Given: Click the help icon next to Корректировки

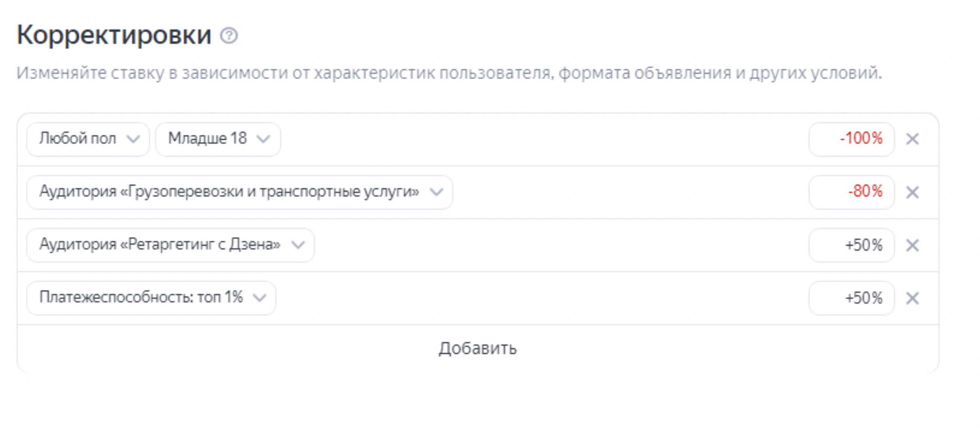Looking at the screenshot, I should (x=229, y=36).
